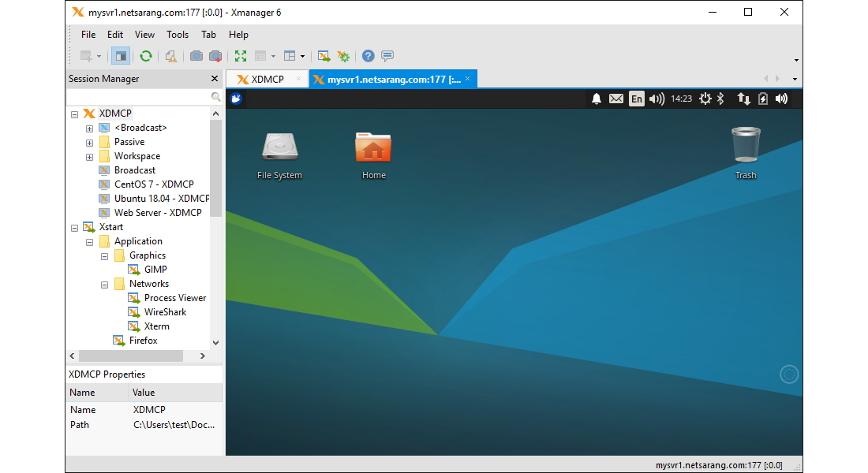Open the blue Help question mark icon
The image size is (868, 473).
pyautogui.click(x=368, y=56)
